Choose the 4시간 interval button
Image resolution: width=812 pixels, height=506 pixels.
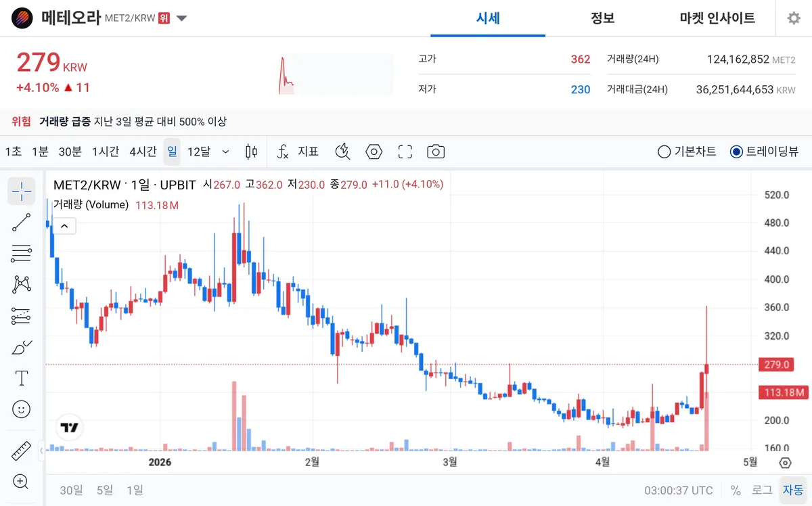pyautogui.click(x=143, y=152)
